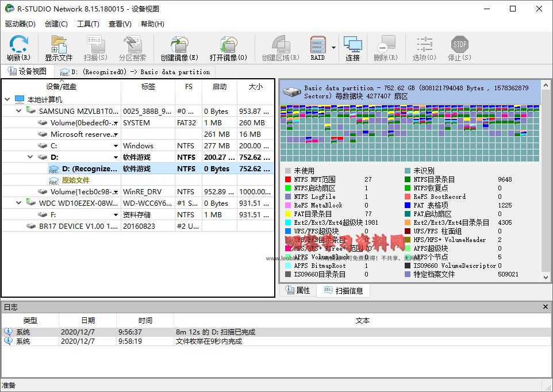This screenshot has height=392, width=553.
Task: Open the D: volume dropdown arrow
Action: pos(116,157)
